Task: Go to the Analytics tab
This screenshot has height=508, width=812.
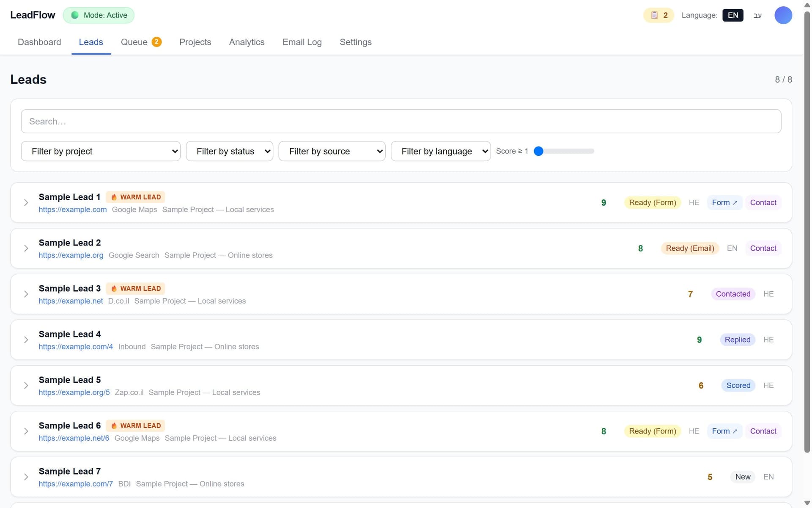Action: [247, 42]
